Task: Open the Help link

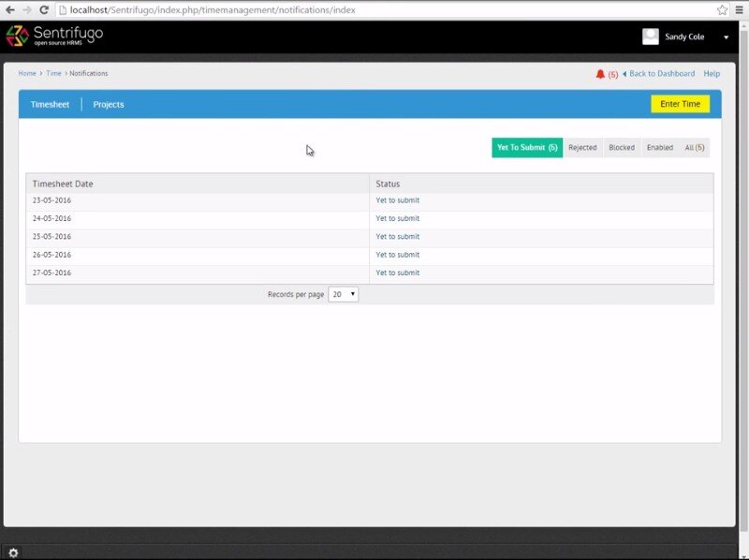Action: [712, 74]
